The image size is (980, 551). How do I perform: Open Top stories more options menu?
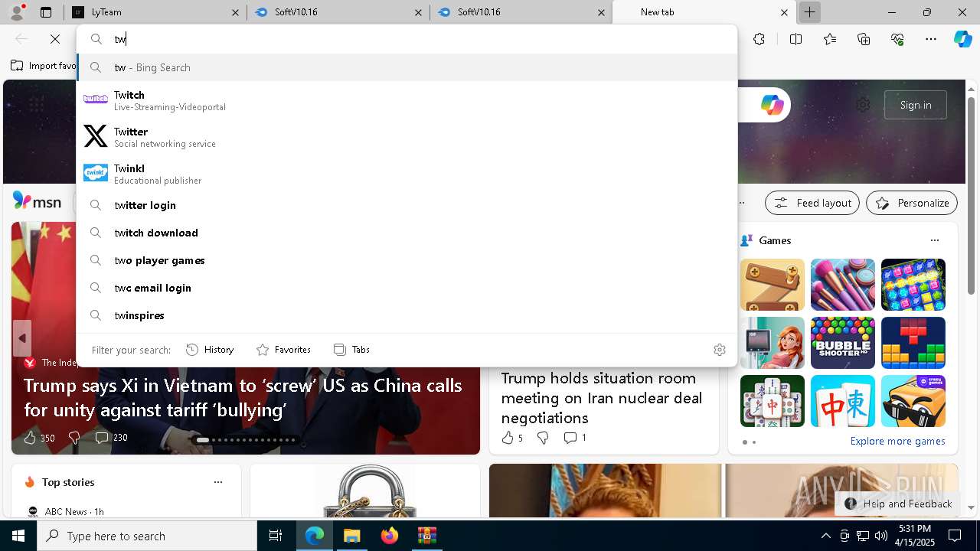[218, 482]
